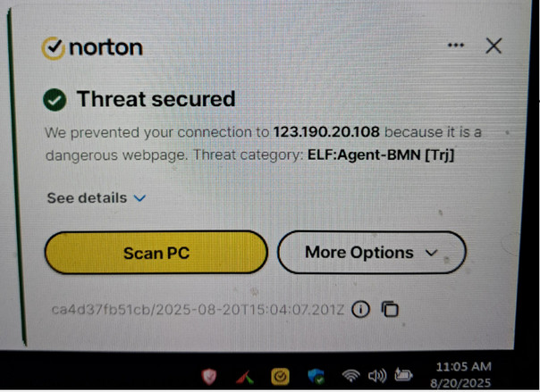
Task: Open the three-dot options menu
Action: point(456,45)
